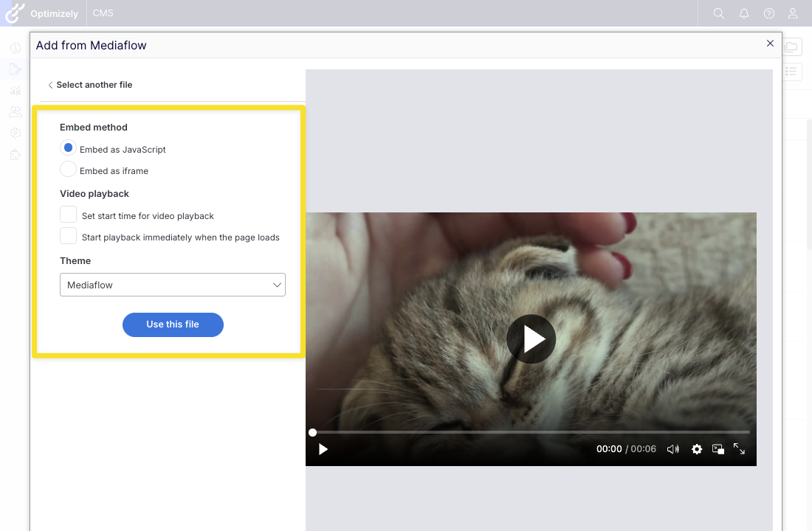Click the list view icon behind dialog
This screenshot has width=812, height=531.
(791, 72)
